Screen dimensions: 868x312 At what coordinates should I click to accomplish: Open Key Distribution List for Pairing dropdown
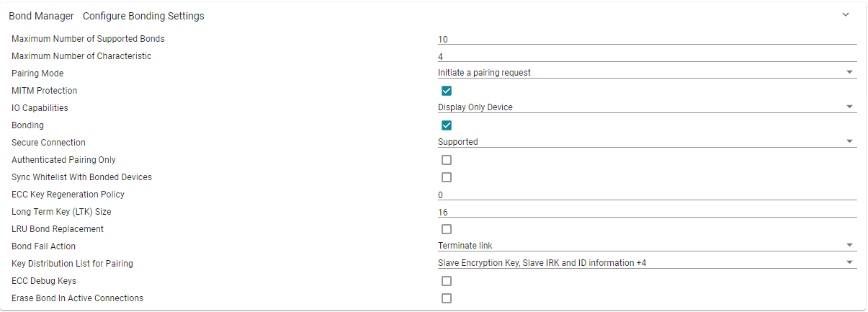(x=646, y=263)
